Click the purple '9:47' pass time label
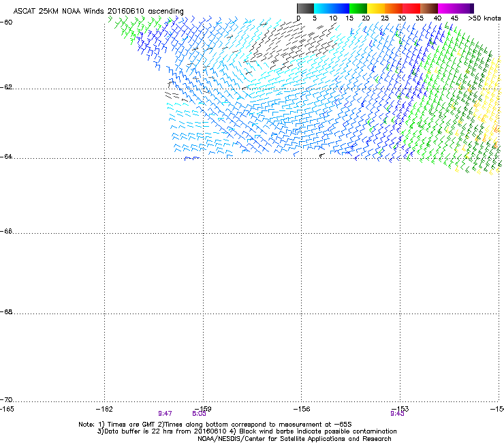The height and width of the screenshot is (443, 504). click(165, 414)
